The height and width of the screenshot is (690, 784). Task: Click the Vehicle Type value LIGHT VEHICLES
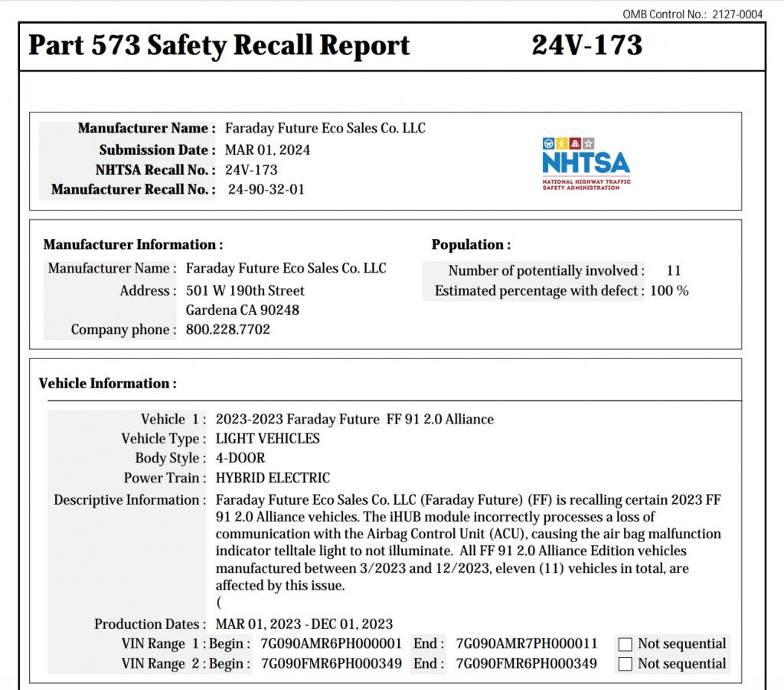267,439
